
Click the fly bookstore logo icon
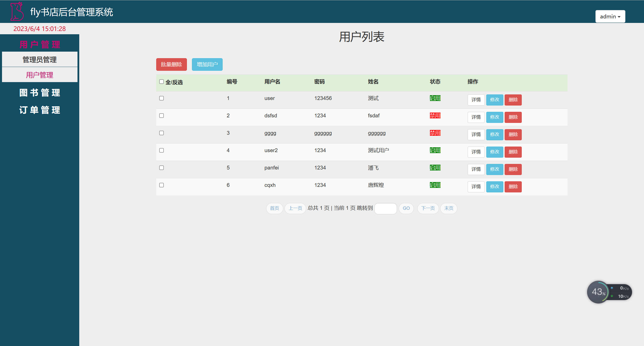coord(17,11)
